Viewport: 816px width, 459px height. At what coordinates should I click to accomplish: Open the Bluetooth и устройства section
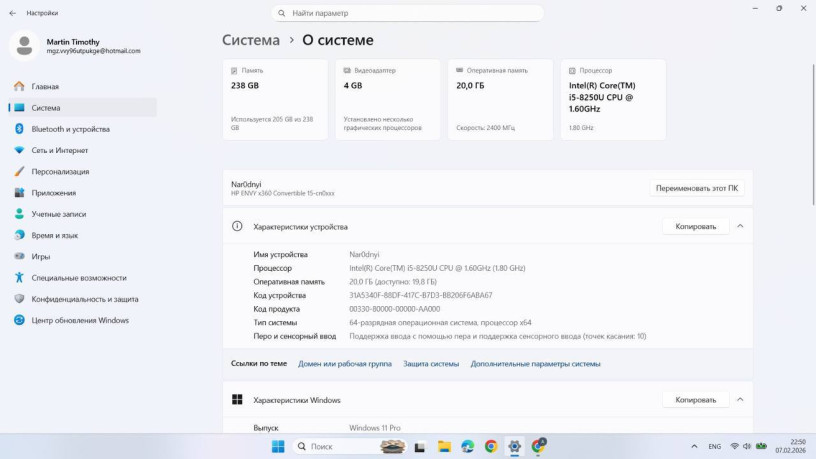pos(70,129)
